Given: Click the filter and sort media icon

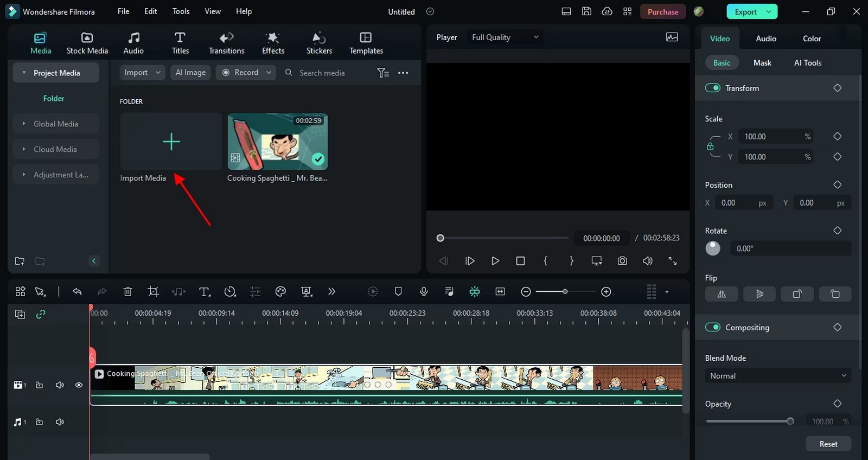Looking at the screenshot, I should [x=383, y=73].
